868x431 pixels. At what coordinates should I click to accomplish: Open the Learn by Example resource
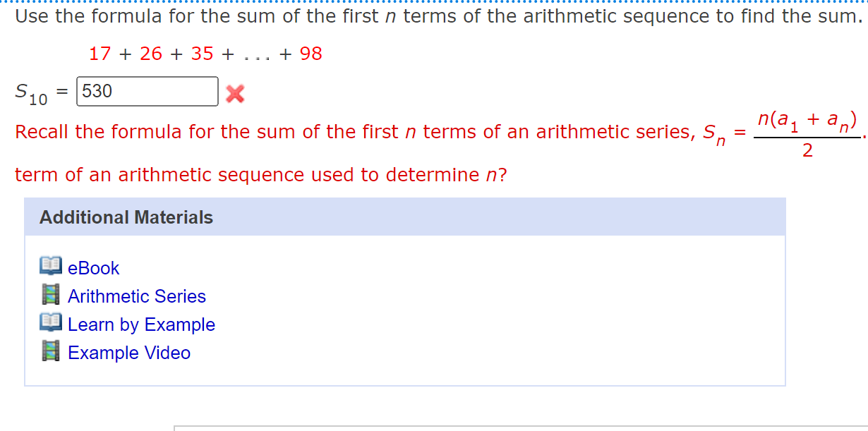coord(141,324)
